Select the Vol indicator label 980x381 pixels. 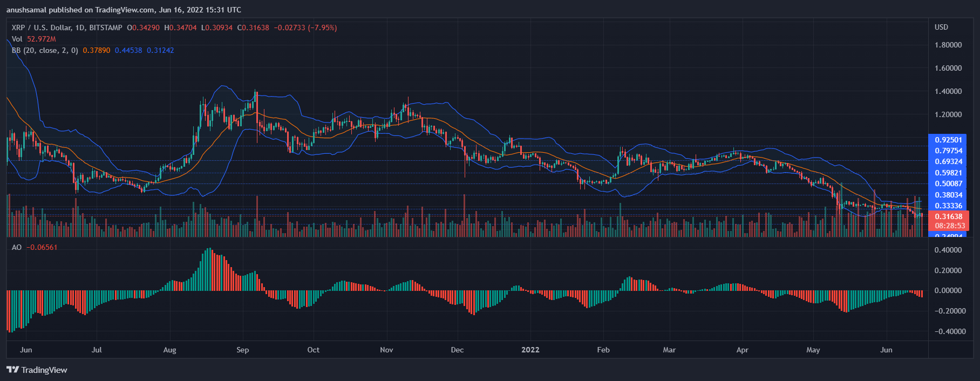click(x=17, y=39)
